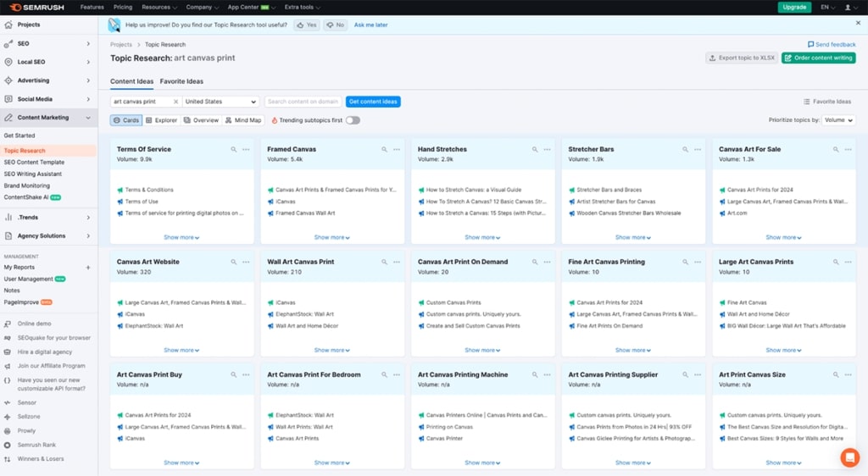Open the live chat bubble
This screenshot has height=476, width=868.
click(849, 457)
